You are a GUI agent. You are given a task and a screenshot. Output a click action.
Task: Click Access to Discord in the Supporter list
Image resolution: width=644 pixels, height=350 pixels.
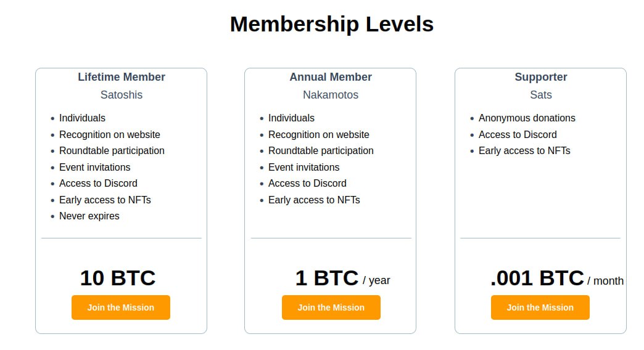tap(518, 134)
